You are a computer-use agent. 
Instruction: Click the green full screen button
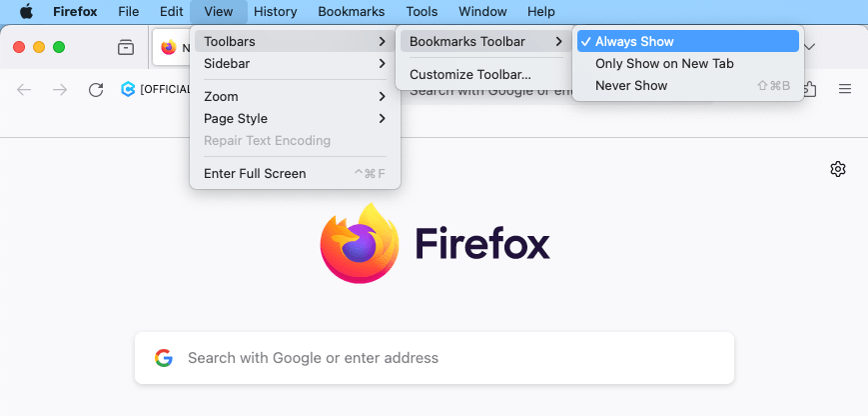click(59, 47)
